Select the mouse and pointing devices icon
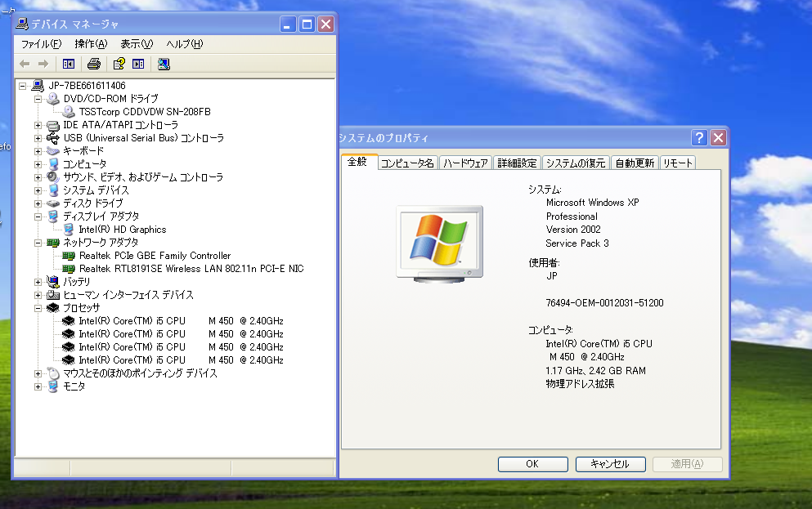The height and width of the screenshot is (509, 812). [x=53, y=373]
